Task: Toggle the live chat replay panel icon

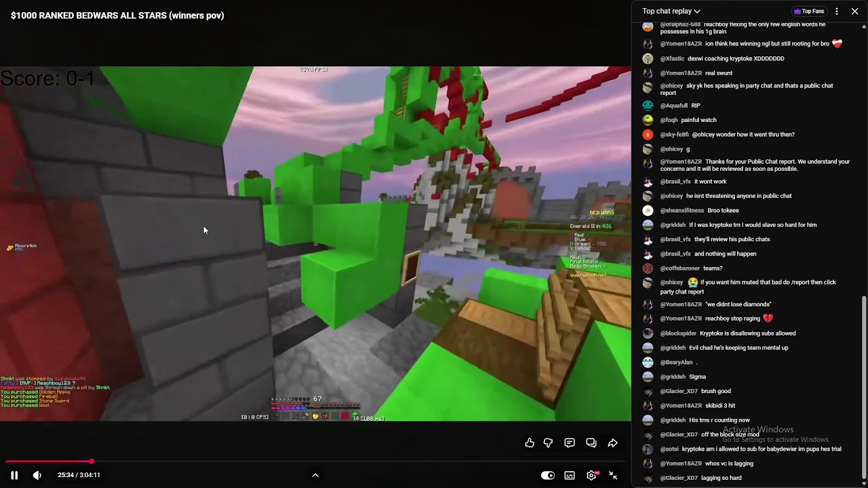Action: point(591,443)
